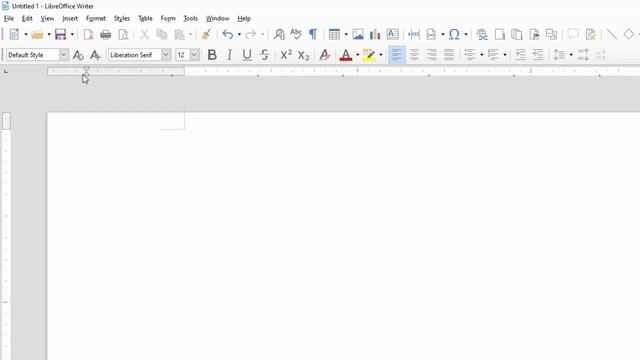Redo the last undone action
The height and width of the screenshot is (360, 640).
pos(251,34)
